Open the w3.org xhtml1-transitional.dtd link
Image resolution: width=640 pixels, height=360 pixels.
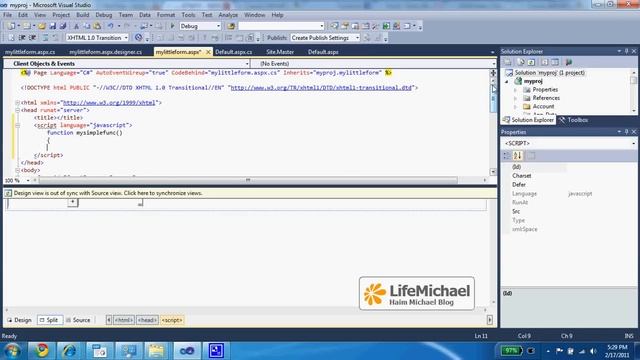point(321,88)
